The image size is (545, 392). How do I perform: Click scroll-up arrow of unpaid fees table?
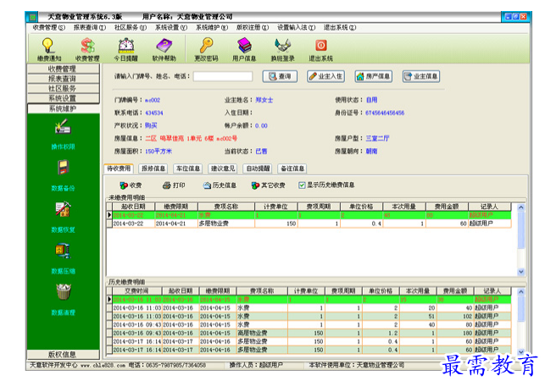[520, 207]
